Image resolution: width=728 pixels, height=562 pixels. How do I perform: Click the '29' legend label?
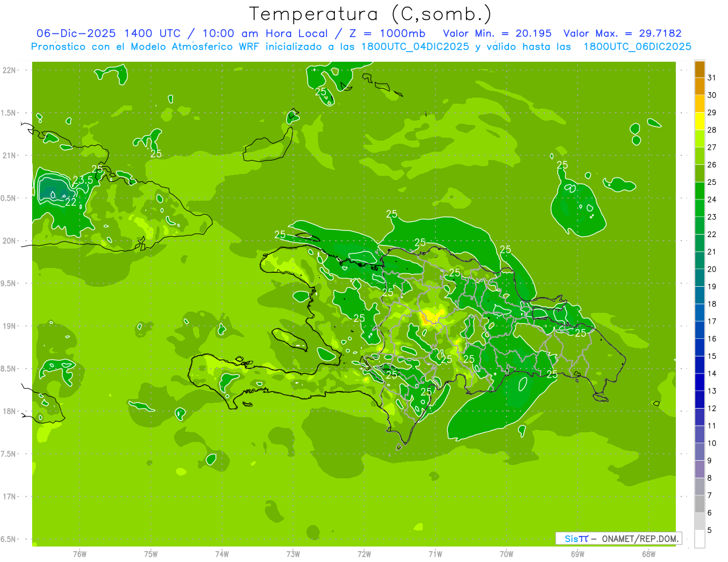pos(712,112)
